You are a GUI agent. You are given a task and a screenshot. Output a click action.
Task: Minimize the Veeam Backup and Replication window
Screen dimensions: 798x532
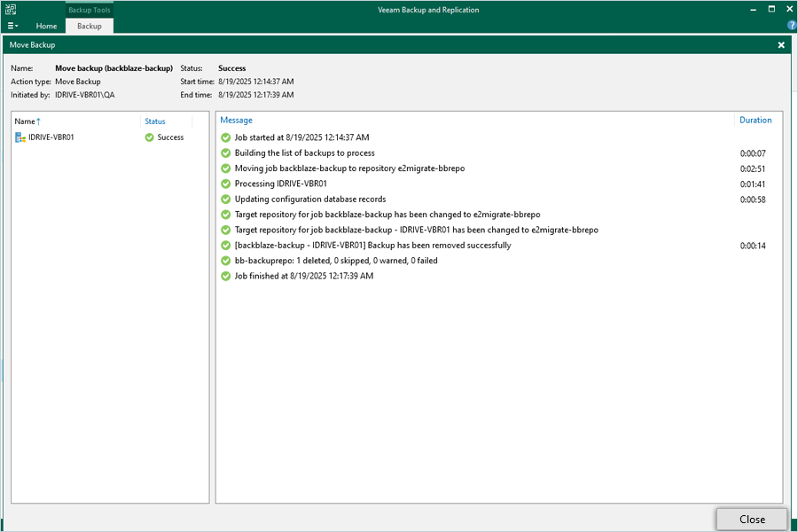pos(753,9)
